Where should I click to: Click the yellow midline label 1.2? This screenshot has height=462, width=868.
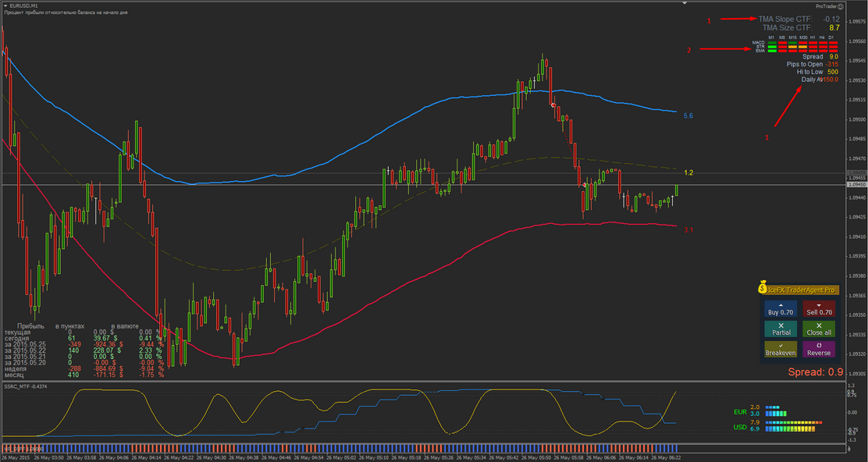[x=688, y=172]
